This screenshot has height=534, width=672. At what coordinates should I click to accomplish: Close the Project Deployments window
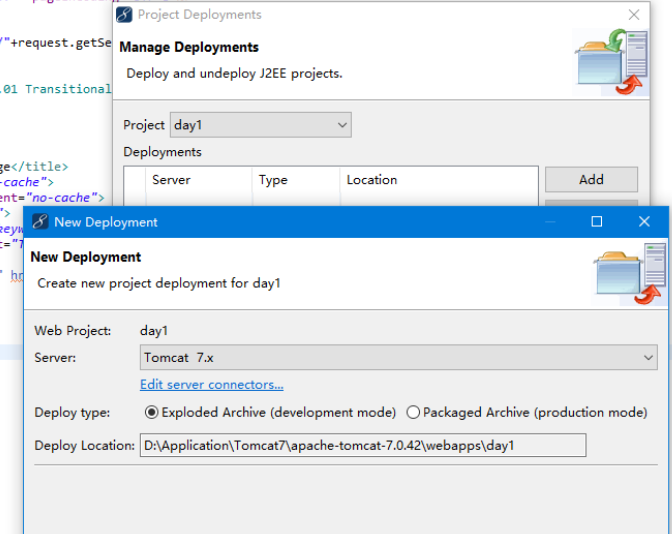(634, 15)
